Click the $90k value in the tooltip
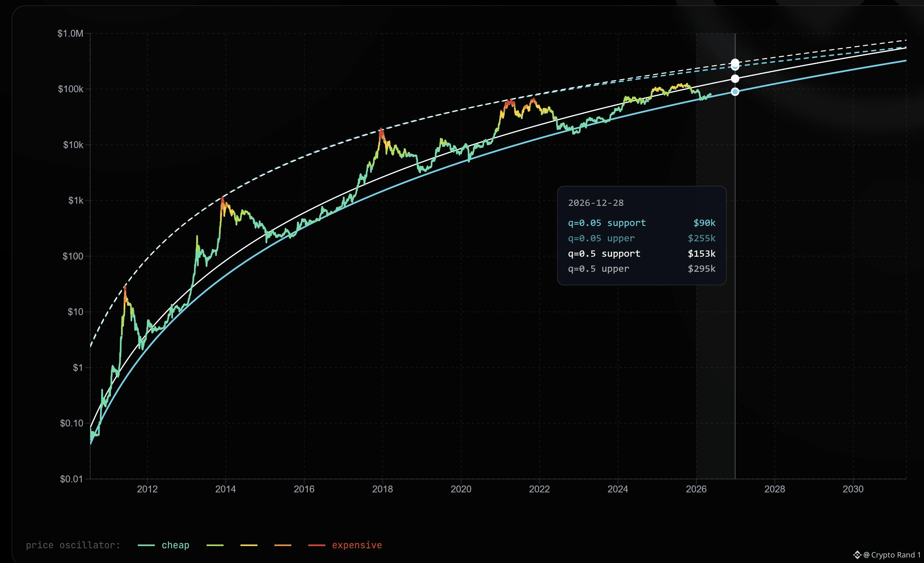Screen dimensions: 924x563 click(704, 223)
